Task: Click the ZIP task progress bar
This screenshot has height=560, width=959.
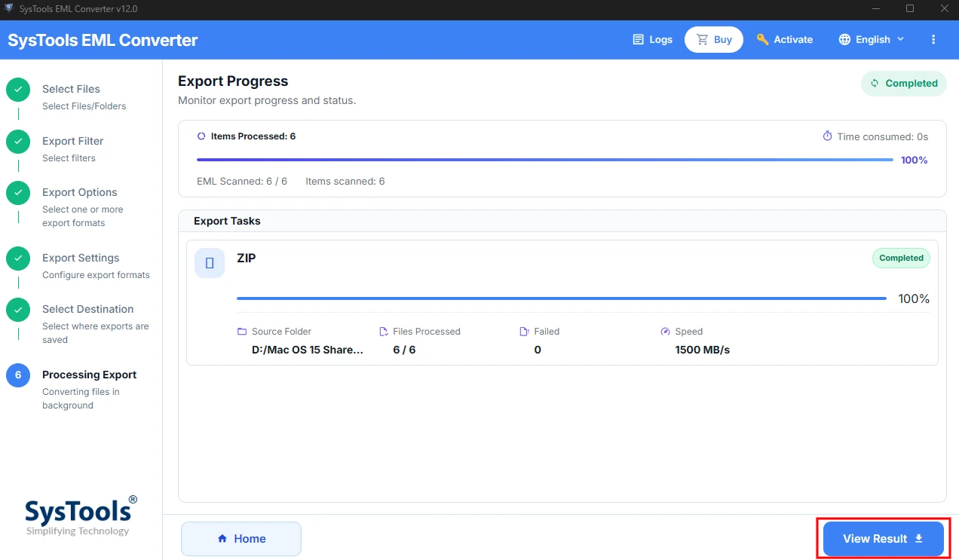Action: [562, 298]
